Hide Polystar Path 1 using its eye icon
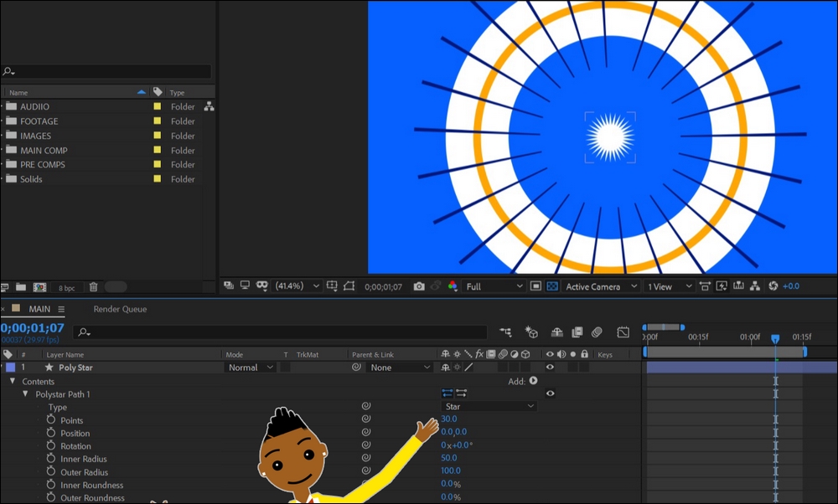Image resolution: width=838 pixels, height=504 pixels. click(x=550, y=393)
